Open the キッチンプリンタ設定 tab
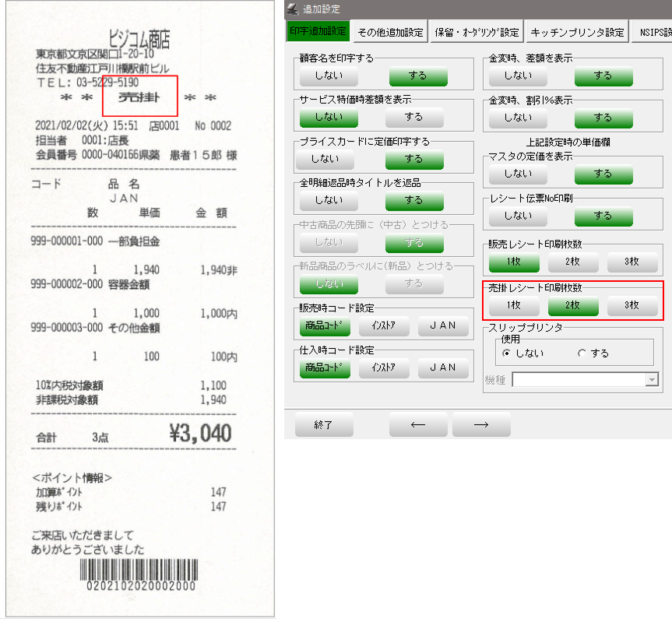The width and height of the screenshot is (672, 619). point(577,32)
